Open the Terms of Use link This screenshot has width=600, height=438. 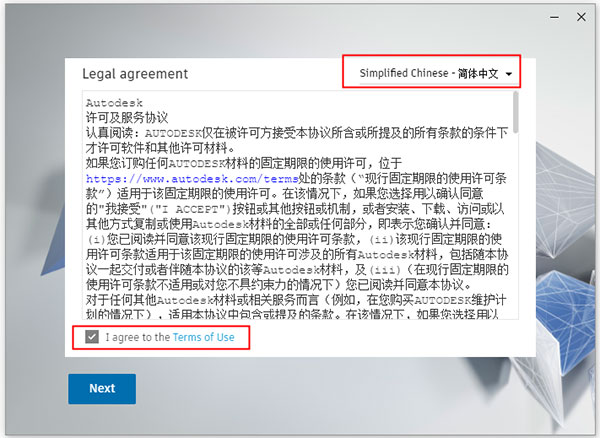pos(204,337)
